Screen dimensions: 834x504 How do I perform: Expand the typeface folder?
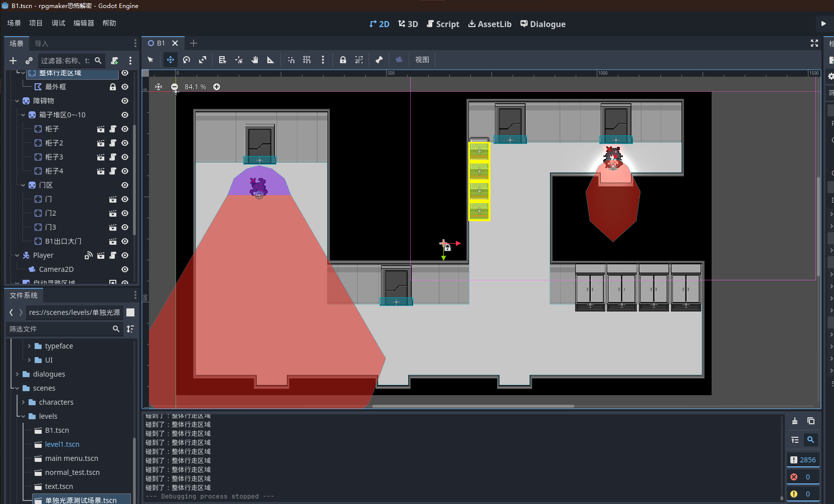coord(29,346)
